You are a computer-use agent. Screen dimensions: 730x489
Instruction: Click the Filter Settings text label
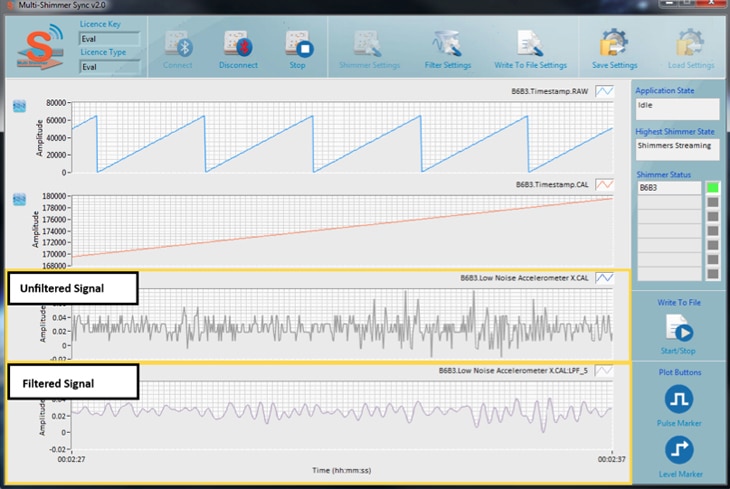[447, 65]
